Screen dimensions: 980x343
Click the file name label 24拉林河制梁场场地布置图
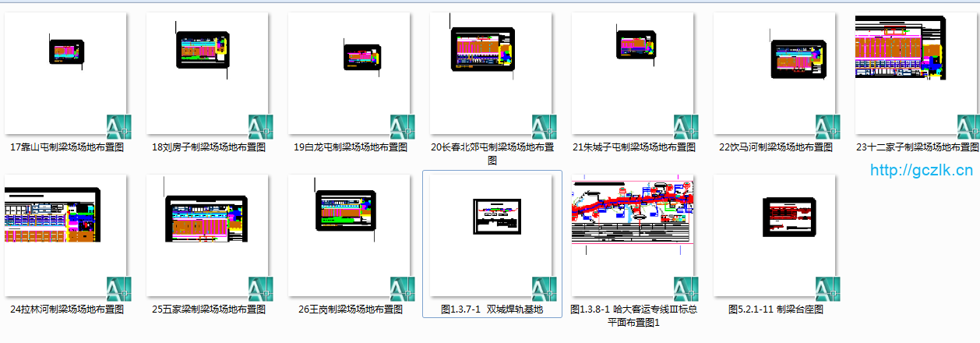pos(67,309)
